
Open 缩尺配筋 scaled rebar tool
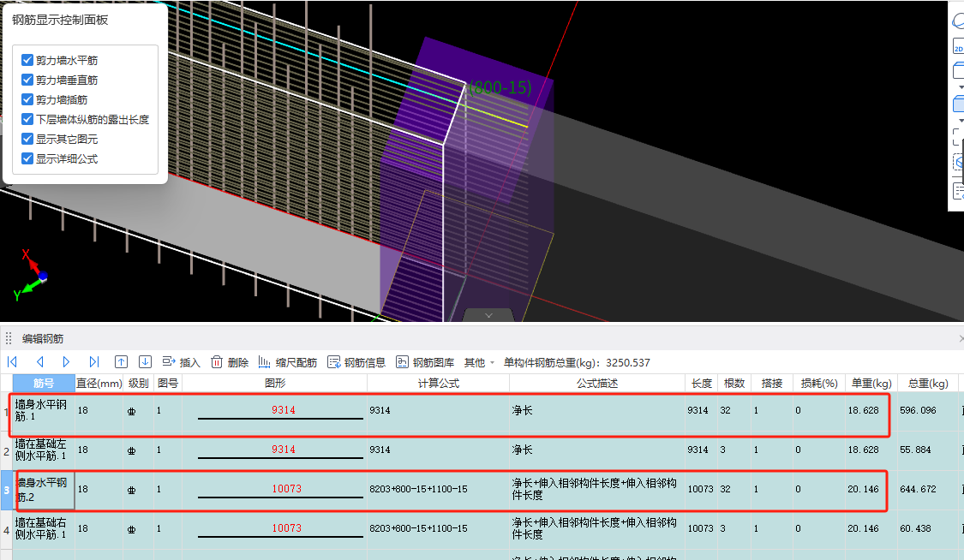(287, 362)
